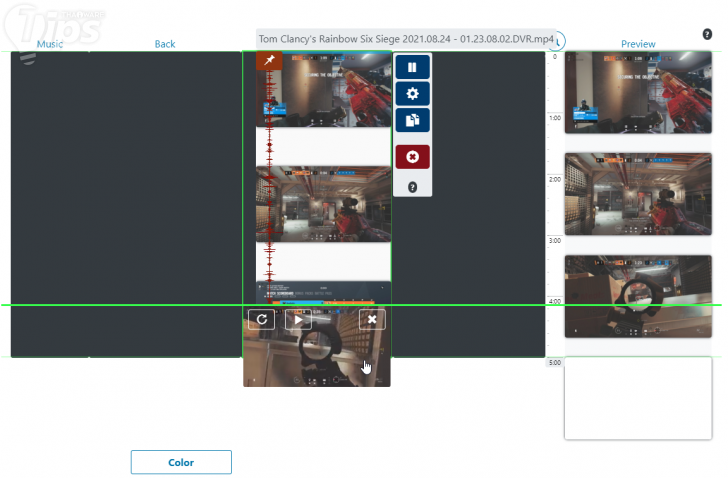Click the red audio waveform on the clip
This screenshot has width=728, height=478.
270,176
